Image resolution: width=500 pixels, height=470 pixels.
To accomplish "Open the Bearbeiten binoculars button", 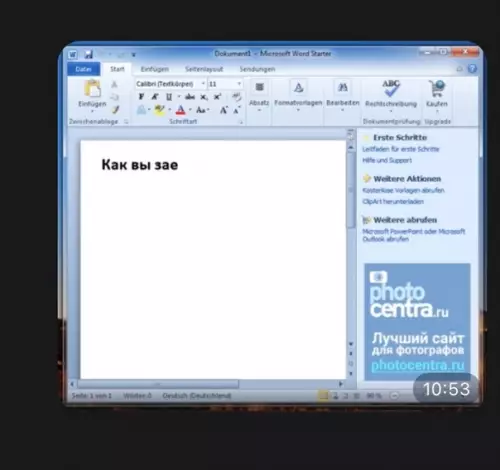I will point(343,95).
